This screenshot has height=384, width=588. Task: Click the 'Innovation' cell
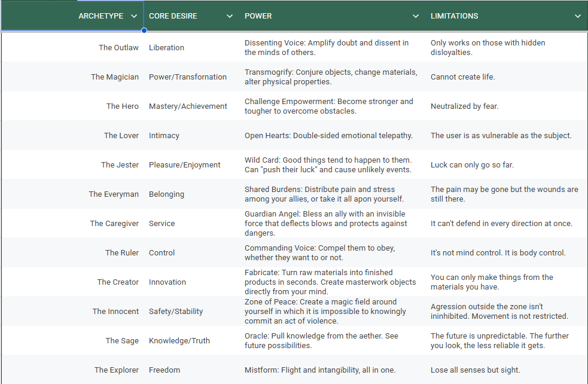(191, 282)
